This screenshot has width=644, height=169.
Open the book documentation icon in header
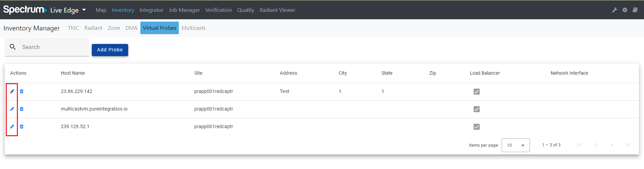click(635, 10)
